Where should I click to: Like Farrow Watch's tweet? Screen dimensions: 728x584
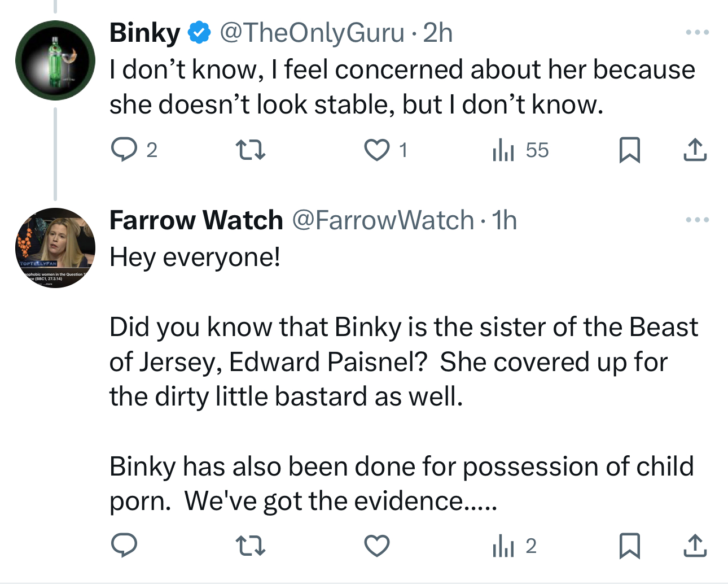[x=376, y=546]
